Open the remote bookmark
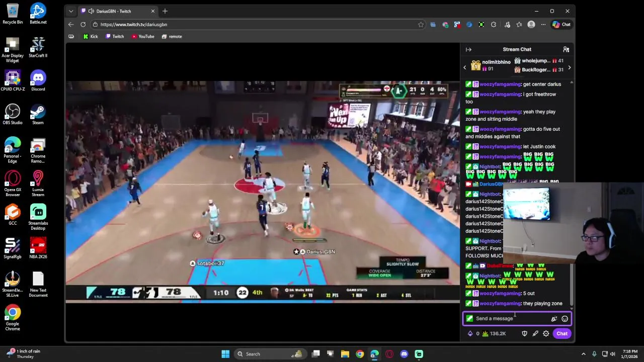 [172, 36]
